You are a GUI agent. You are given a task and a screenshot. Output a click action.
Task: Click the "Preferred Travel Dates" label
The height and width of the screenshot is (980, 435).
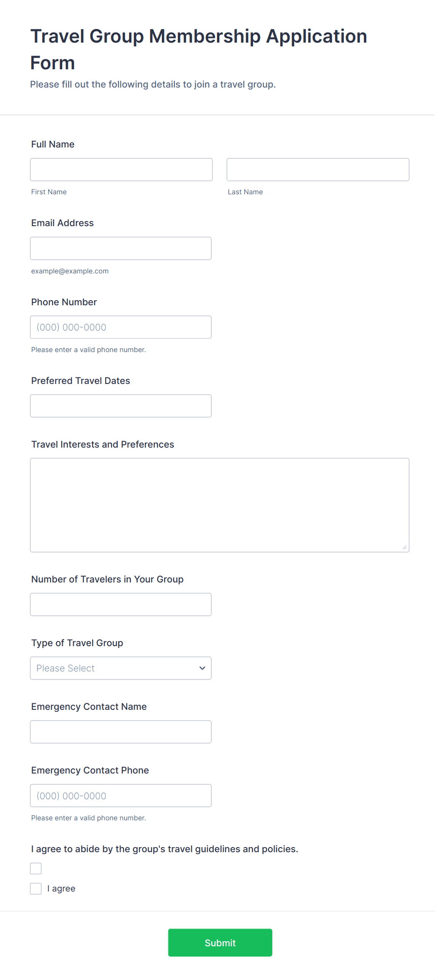point(80,381)
